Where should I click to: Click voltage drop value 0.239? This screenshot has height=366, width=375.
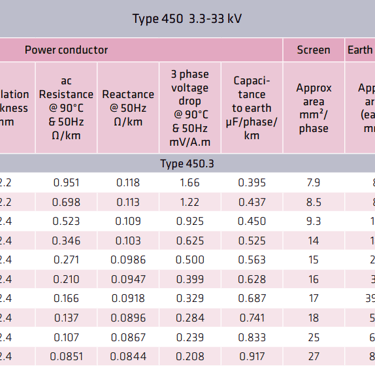[190, 337]
